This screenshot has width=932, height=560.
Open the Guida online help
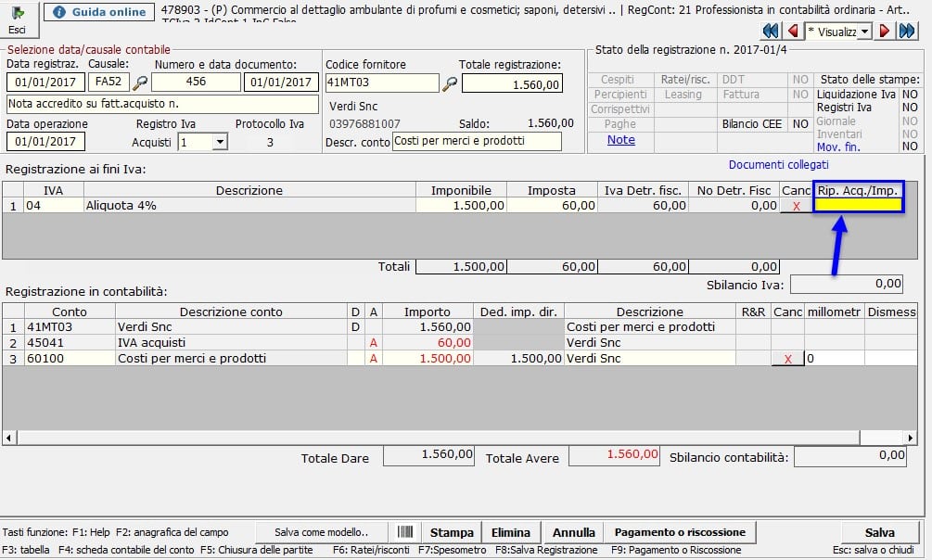(x=99, y=12)
